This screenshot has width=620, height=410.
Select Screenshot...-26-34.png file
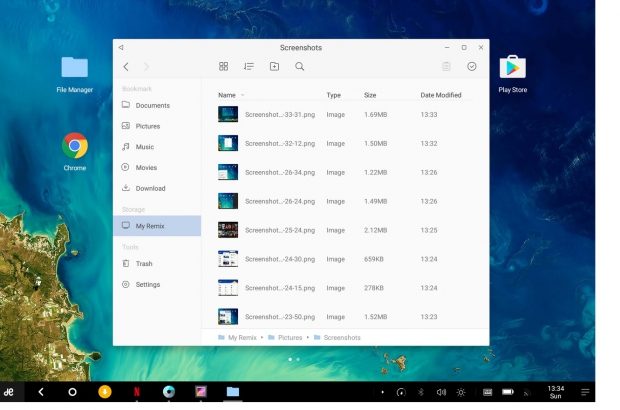point(345,172)
